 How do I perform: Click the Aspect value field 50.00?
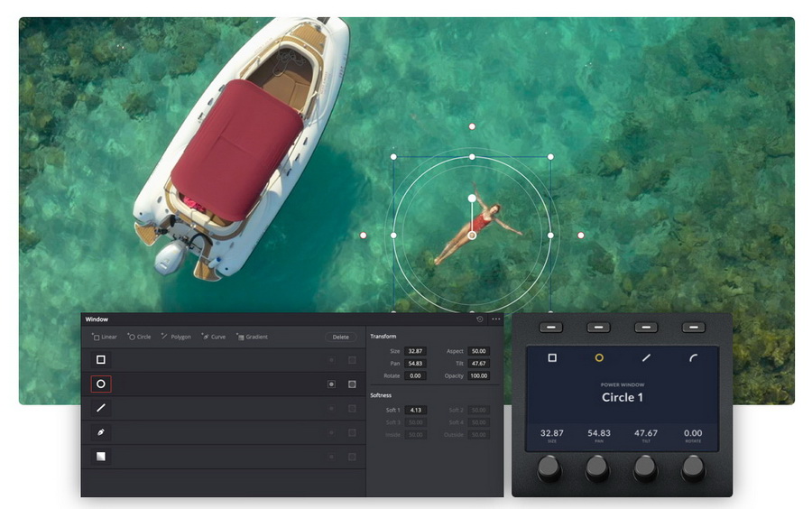click(478, 351)
